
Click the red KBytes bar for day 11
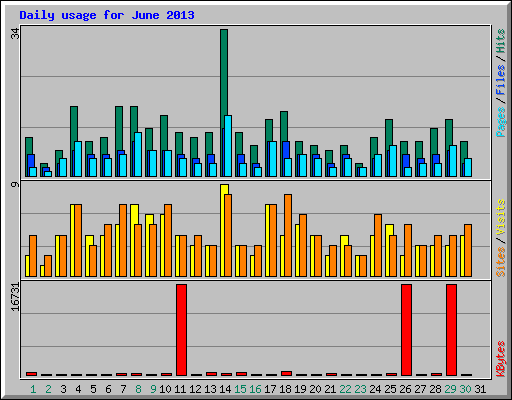coord(181,330)
